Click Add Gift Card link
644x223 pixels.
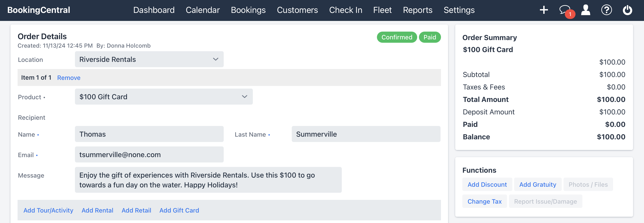point(179,211)
